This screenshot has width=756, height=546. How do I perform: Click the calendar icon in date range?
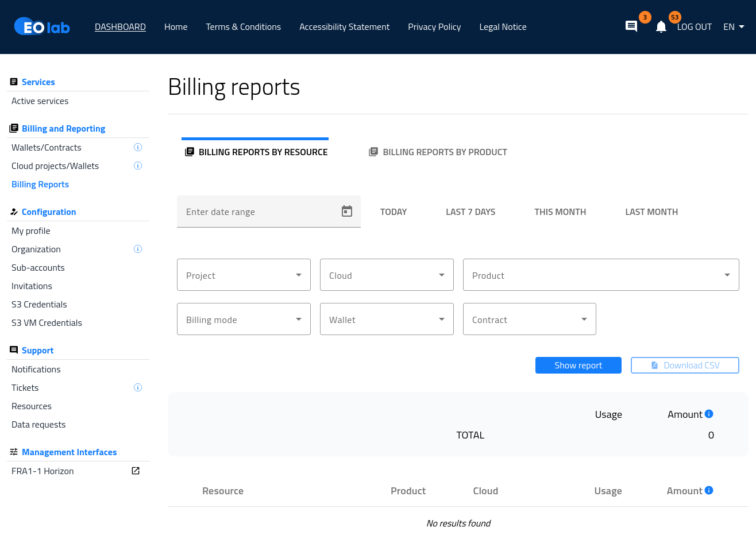(x=347, y=212)
